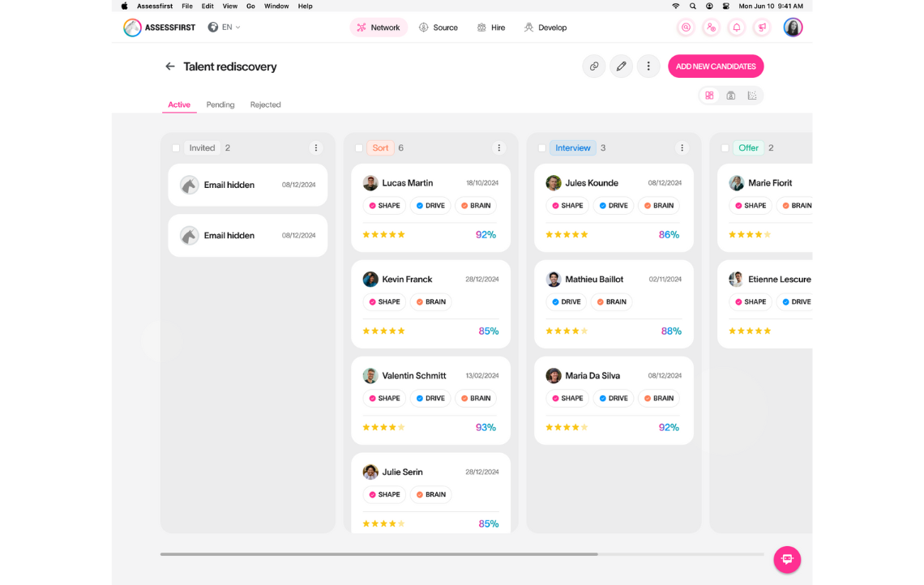Go back using the left arrow
This screenshot has width=924, height=585.
tap(170, 66)
